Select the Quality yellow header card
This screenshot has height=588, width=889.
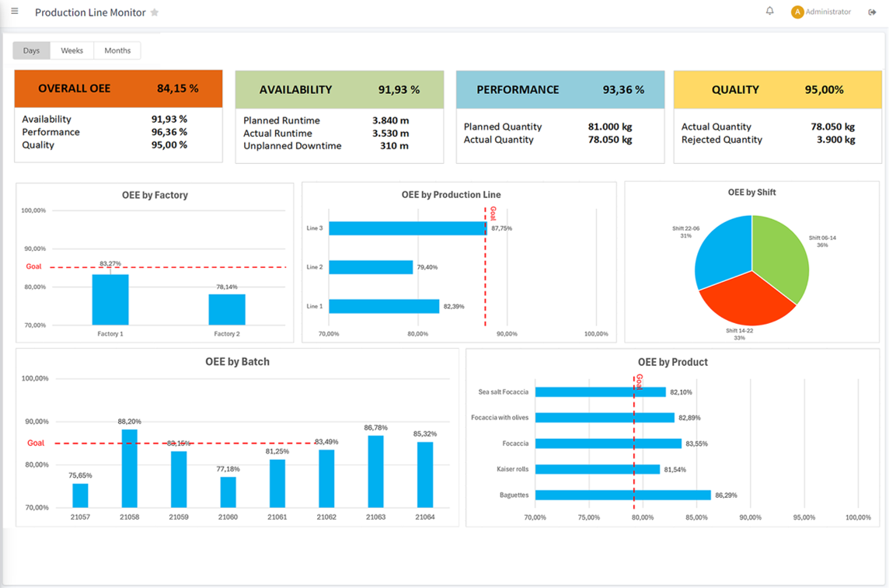pos(777,89)
